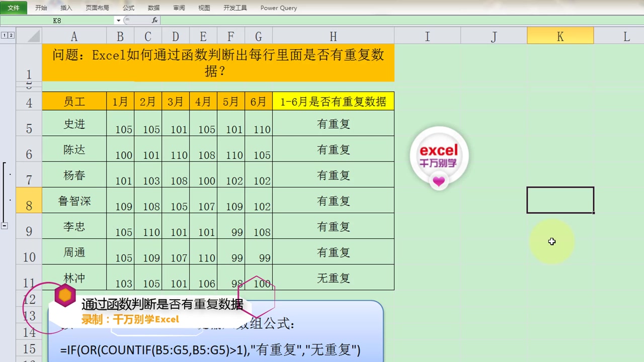Click outline level 2 button
Image resolution: width=644 pixels, height=362 pixels.
pos(11,35)
